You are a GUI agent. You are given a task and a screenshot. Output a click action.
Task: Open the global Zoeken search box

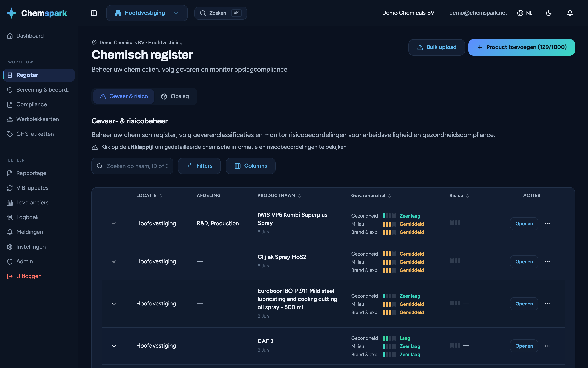coord(220,13)
